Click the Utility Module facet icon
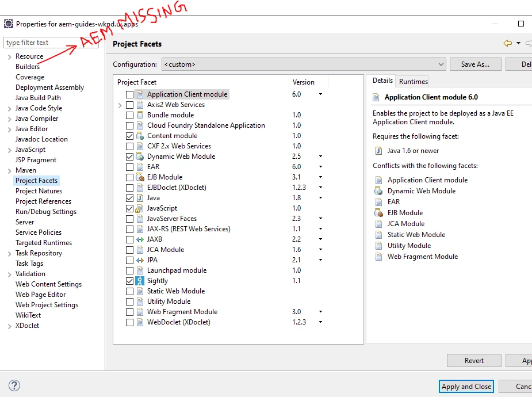 (x=140, y=301)
